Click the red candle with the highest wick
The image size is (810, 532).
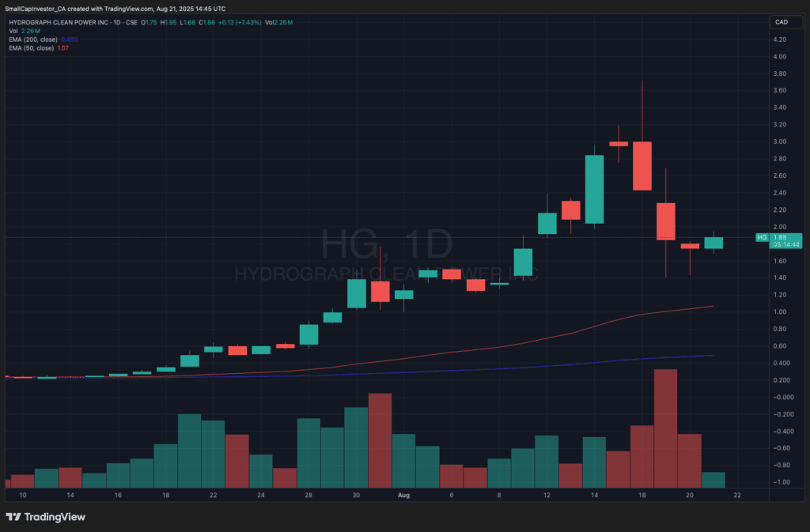click(x=642, y=166)
